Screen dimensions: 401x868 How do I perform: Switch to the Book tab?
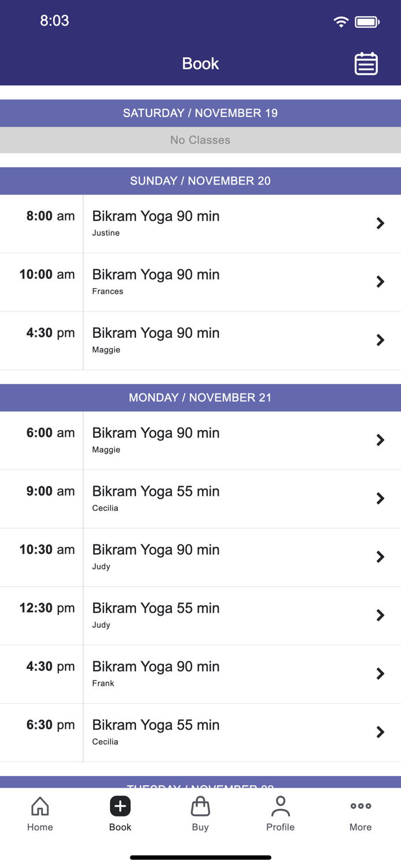pos(120,812)
